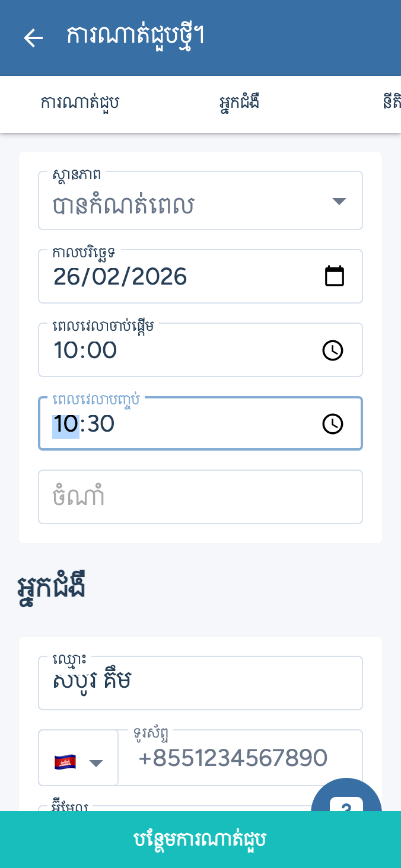Select the highlighted hour 10 in end time
This screenshot has height=868, width=401.
pyautogui.click(x=65, y=424)
